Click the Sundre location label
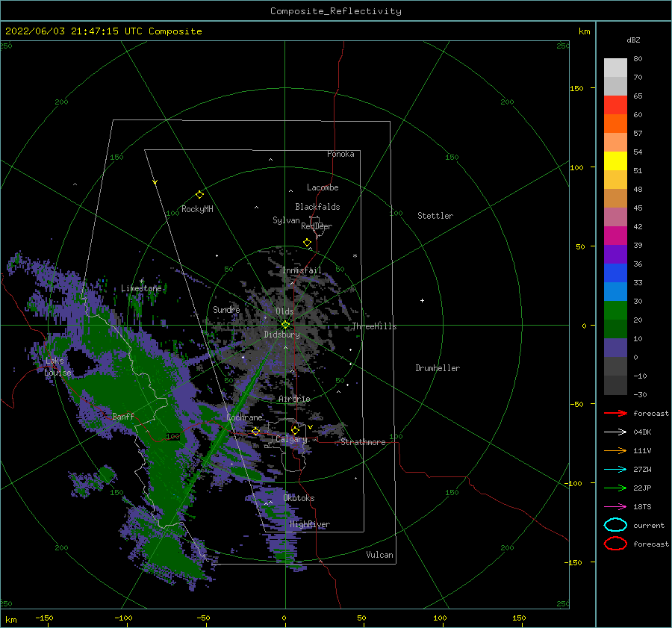672x628 pixels. pos(226,309)
